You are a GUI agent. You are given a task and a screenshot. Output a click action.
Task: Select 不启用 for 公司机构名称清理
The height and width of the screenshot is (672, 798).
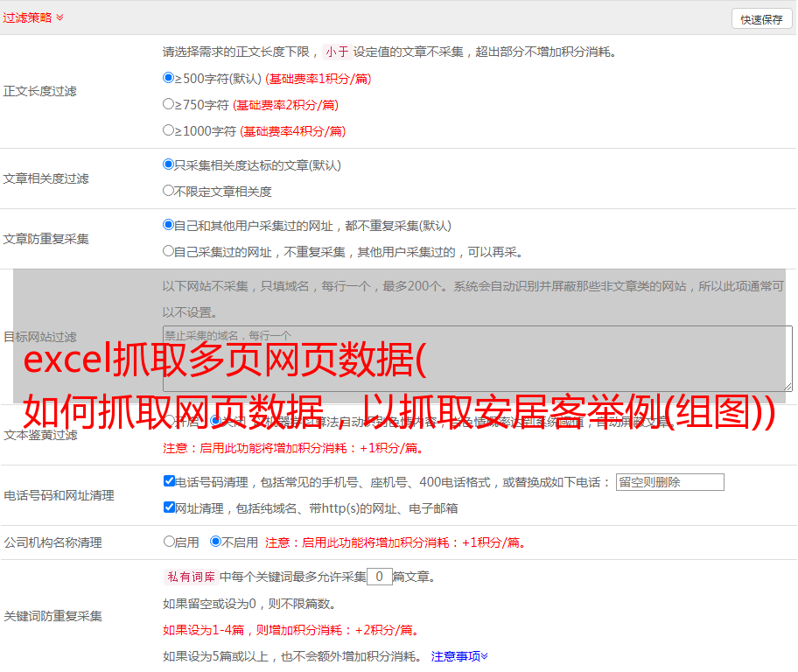pos(216,542)
